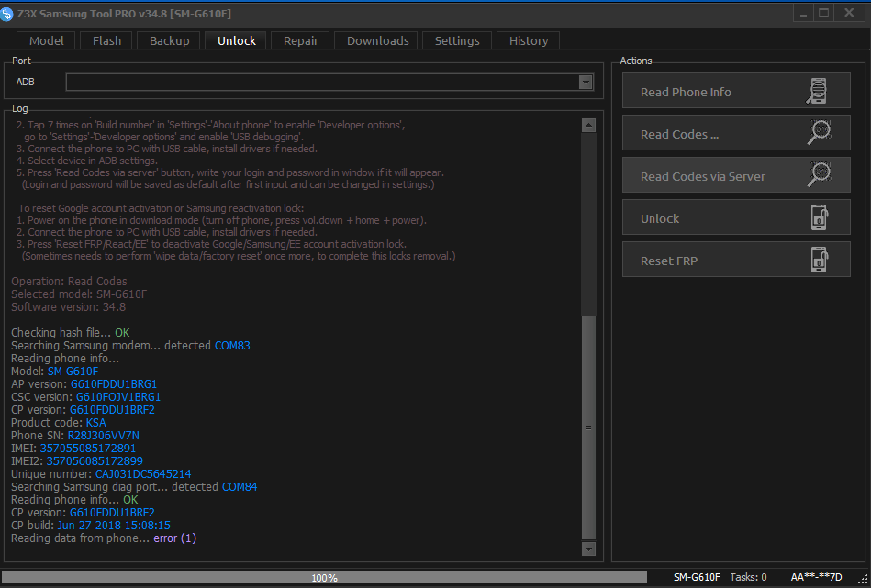The height and width of the screenshot is (588, 871).
Task: Click the Checking hash file OK line
Action: [x=71, y=333]
